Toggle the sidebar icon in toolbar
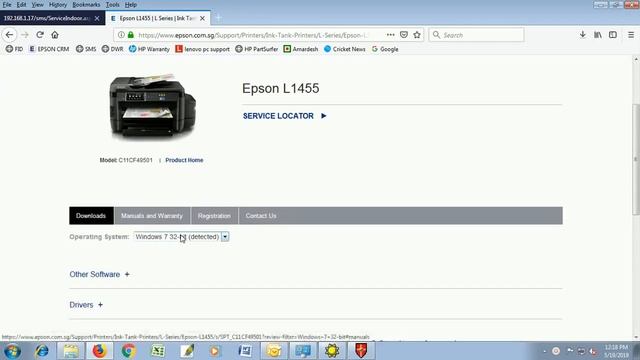 [613, 35]
